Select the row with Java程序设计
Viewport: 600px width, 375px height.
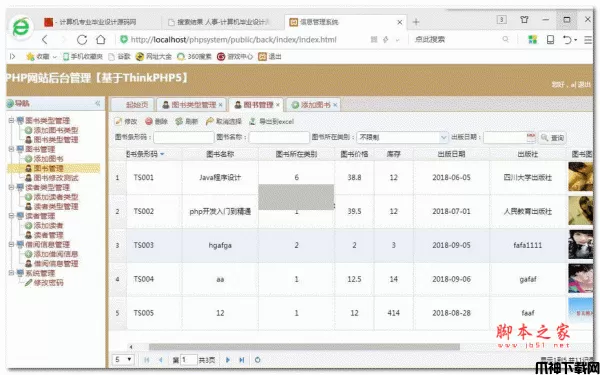coord(351,178)
